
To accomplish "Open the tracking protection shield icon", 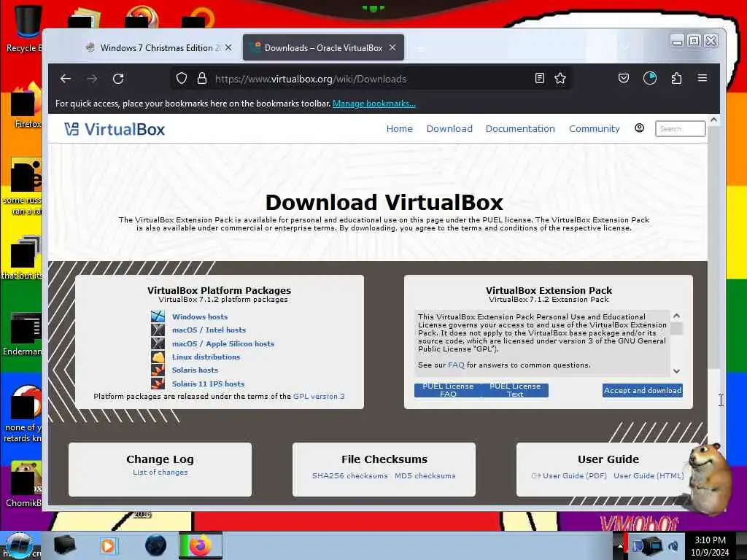I will click(182, 79).
